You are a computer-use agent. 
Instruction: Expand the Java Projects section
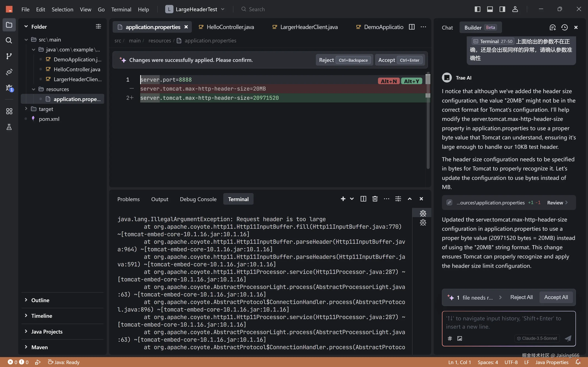pyautogui.click(x=47, y=332)
